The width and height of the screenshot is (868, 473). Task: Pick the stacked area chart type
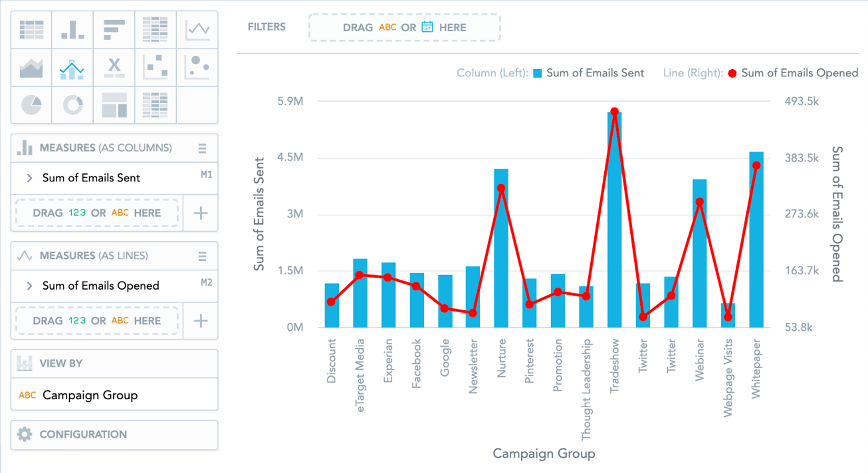point(31,68)
